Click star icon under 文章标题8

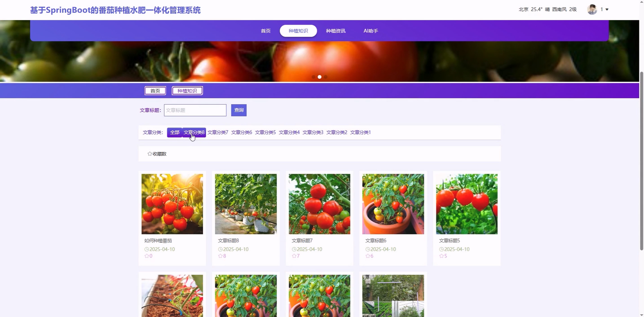pos(220,256)
